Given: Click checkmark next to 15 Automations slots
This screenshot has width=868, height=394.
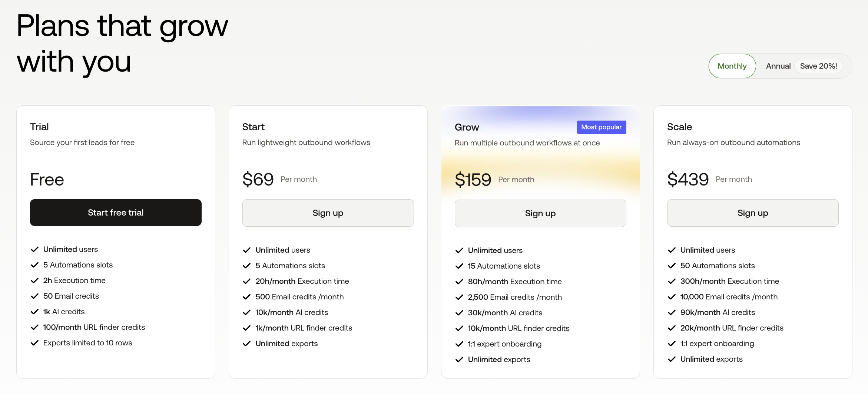Looking at the screenshot, I should click(x=459, y=266).
